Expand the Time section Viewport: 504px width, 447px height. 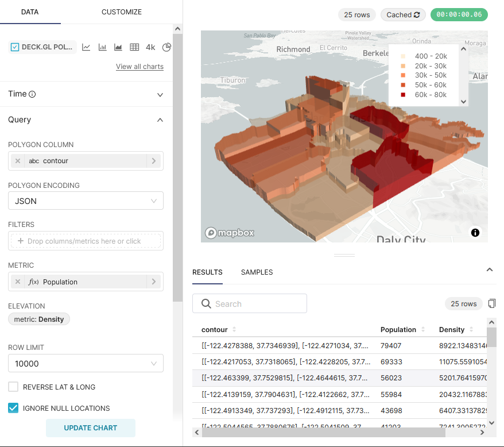pyautogui.click(x=160, y=94)
